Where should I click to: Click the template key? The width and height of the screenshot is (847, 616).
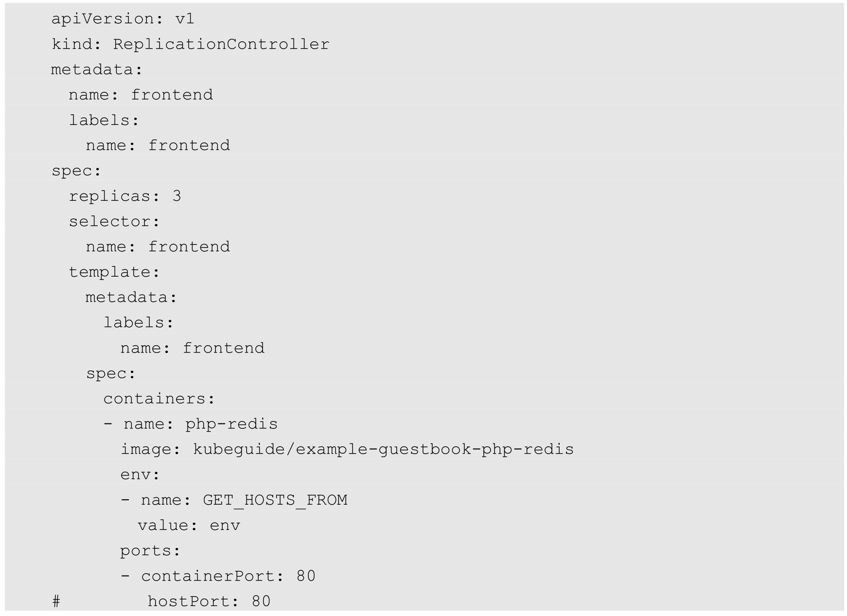pos(113,272)
